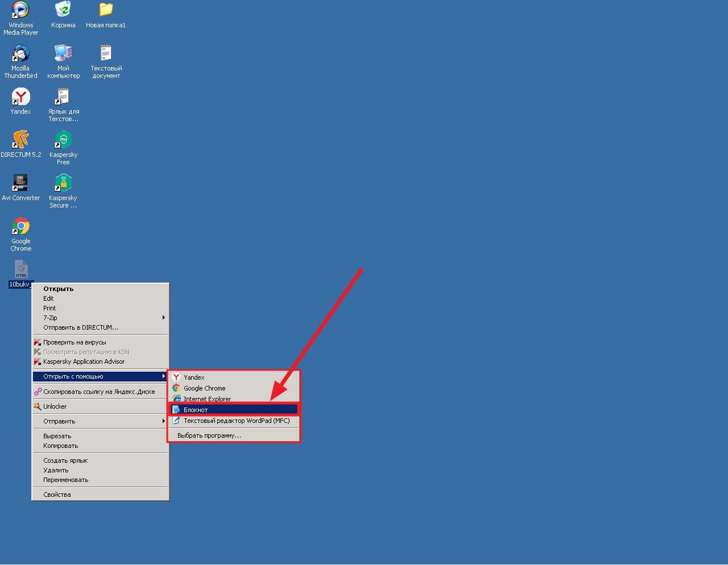The image size is (728, 565).
Task: Open the Mozilla Thunderbird shortcut
Action: point(20,54)
